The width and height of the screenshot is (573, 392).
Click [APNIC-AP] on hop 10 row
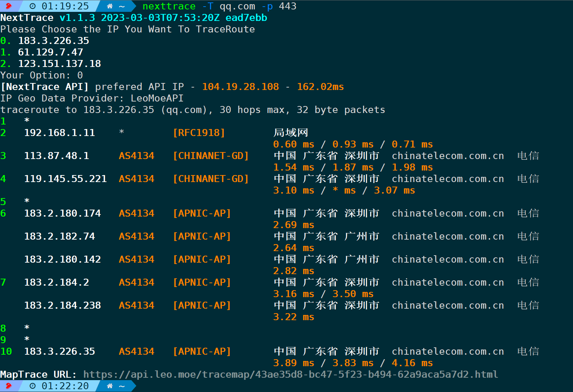[x=202, y=352]
